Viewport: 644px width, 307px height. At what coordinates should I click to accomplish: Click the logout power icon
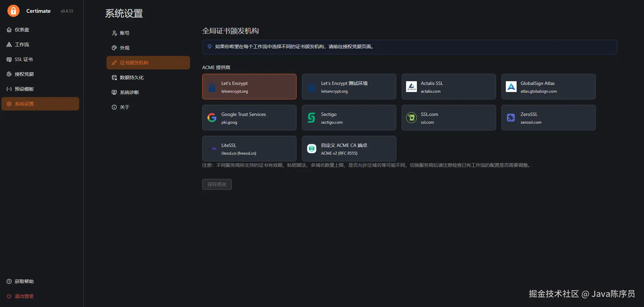tap(9, 296)
